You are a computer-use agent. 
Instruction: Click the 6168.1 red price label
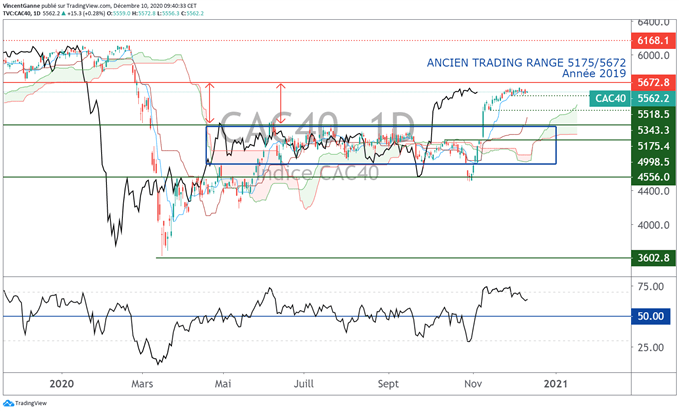coord(653,41)
